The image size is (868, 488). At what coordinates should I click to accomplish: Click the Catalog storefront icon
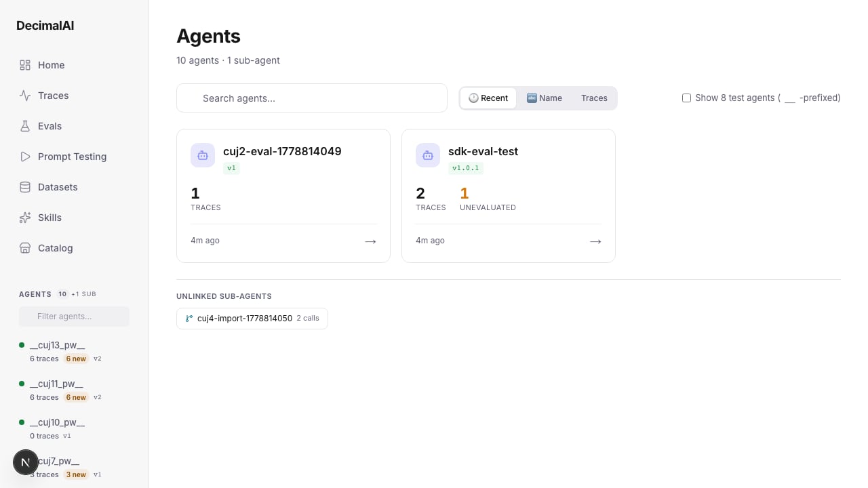tap(25, 248)
